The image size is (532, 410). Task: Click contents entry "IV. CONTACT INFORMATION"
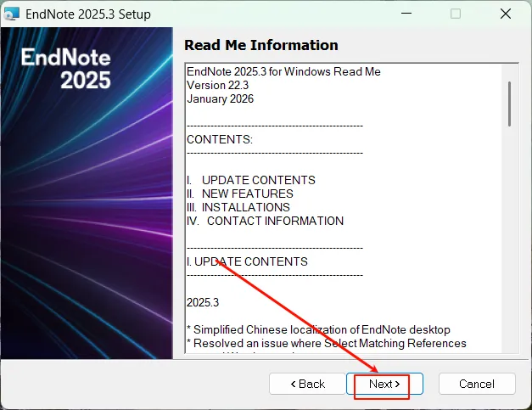pyautogui.click(x=265, y=221)
